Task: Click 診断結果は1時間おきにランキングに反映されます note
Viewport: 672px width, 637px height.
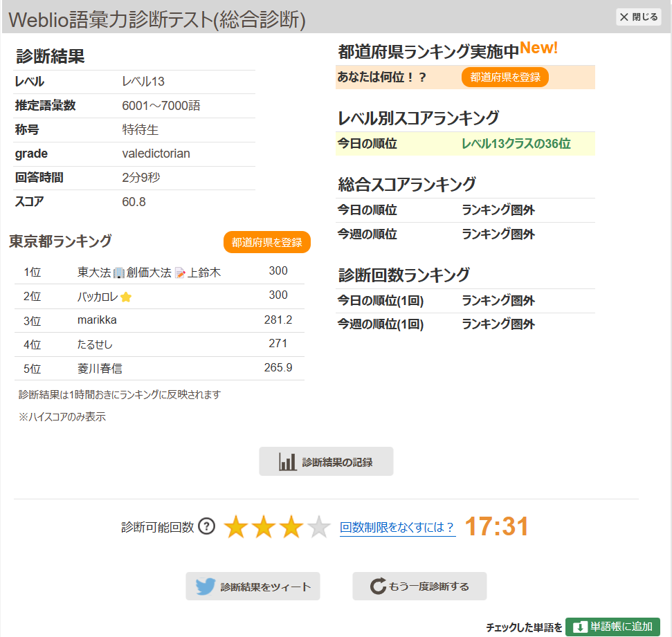Action: pos(120,394)
